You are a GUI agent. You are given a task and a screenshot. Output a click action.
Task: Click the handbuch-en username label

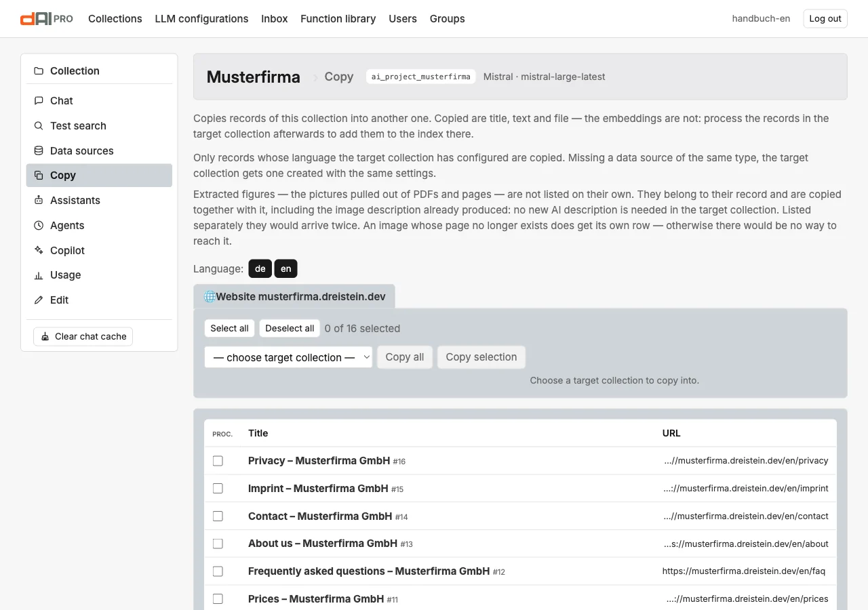tap(761, 19)
